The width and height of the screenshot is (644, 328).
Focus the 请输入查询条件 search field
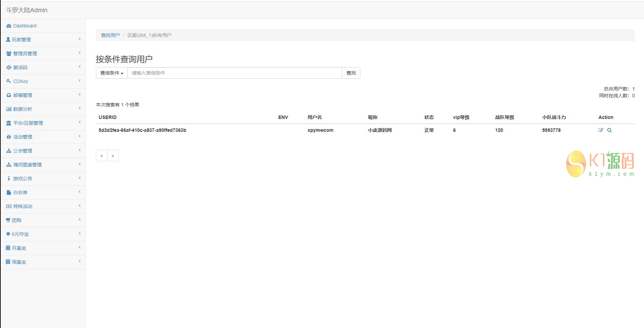pyautogui.click(x=235, y=73)
